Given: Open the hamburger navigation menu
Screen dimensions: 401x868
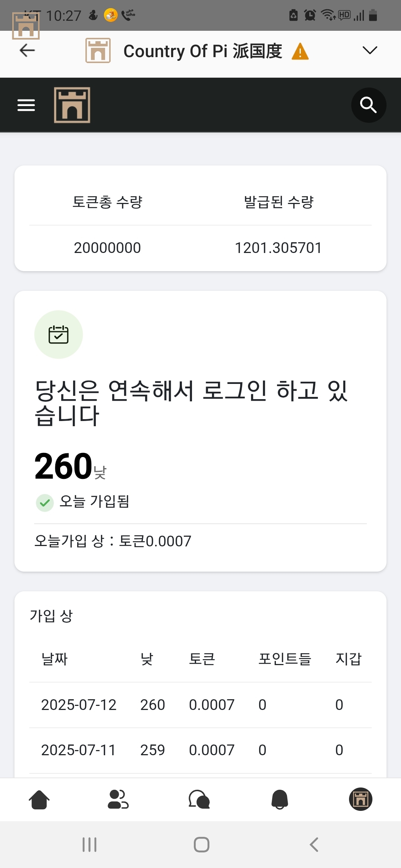Looking at the screenshot, I should (26, 105).
